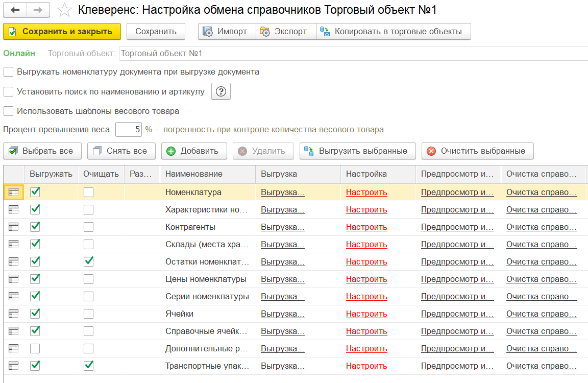Click table icon in Дополнительные р… row
Screen dimensions: 588x383
coord(13,348)
